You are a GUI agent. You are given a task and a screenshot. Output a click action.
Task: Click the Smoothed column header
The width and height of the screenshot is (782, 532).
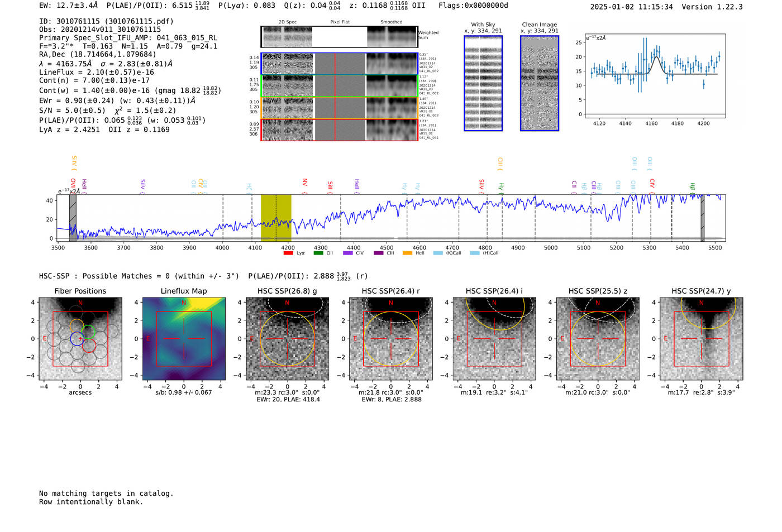(x=391, y=22)
